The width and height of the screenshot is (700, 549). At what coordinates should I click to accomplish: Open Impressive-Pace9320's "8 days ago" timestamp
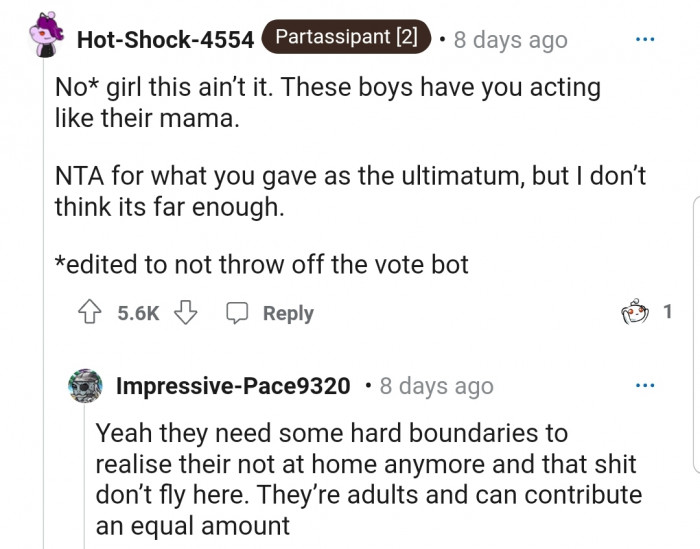coord(436,386)
